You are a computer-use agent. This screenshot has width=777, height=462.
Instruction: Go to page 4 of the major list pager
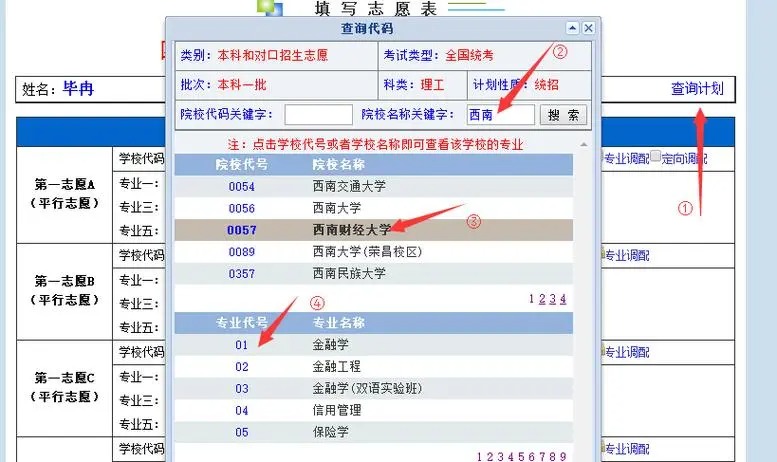pos(510,457)
